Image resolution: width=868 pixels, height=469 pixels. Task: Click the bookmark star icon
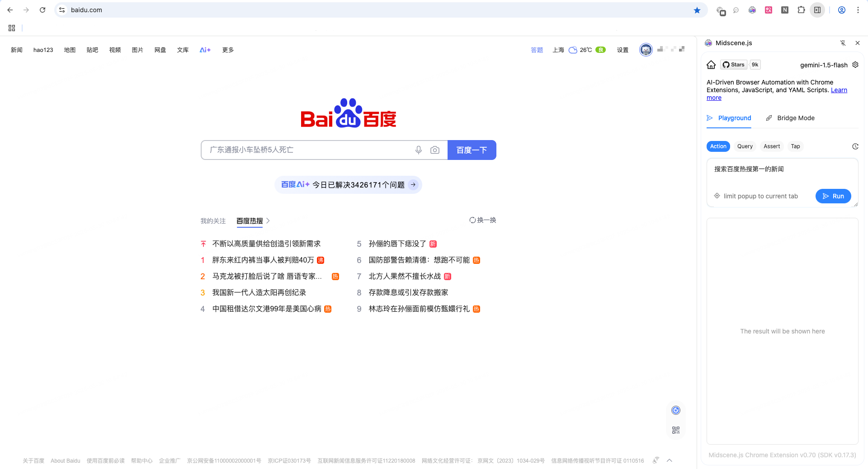[x=697, y=10]
